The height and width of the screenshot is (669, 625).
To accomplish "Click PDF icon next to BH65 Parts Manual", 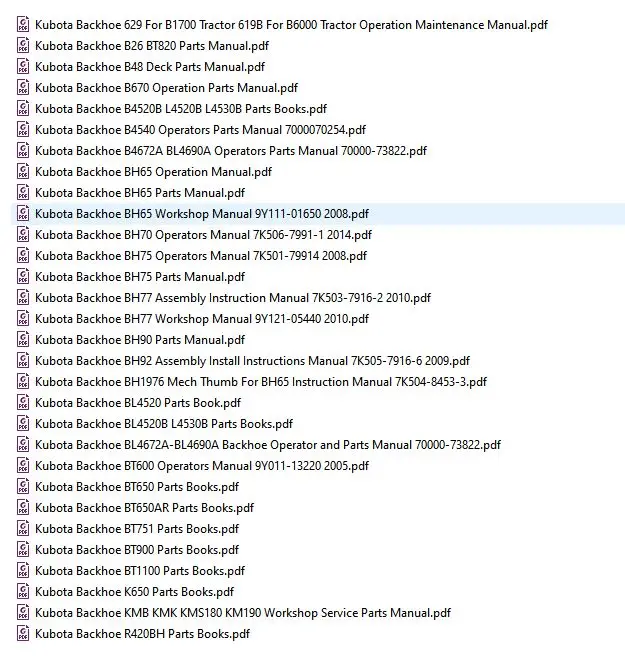I will tap(23, 193).
